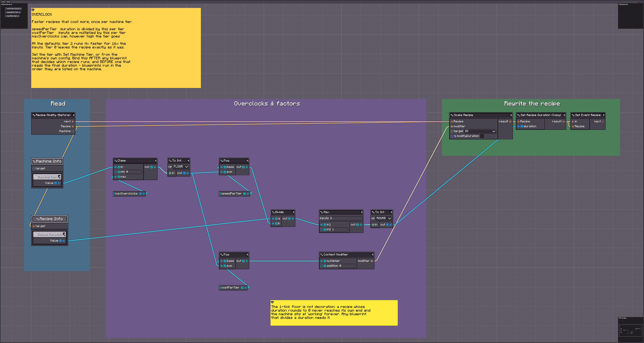Screen dimensions: 644x343
Task: Collapse the Recipe Modify (Before) node corner icon
Action: [x=73, y=115]
